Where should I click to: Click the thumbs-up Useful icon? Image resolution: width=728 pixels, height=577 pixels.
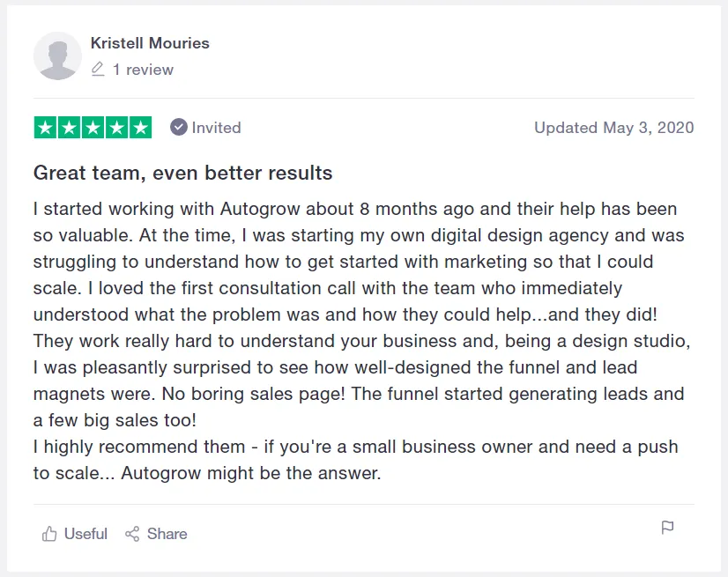pos(50,533)
